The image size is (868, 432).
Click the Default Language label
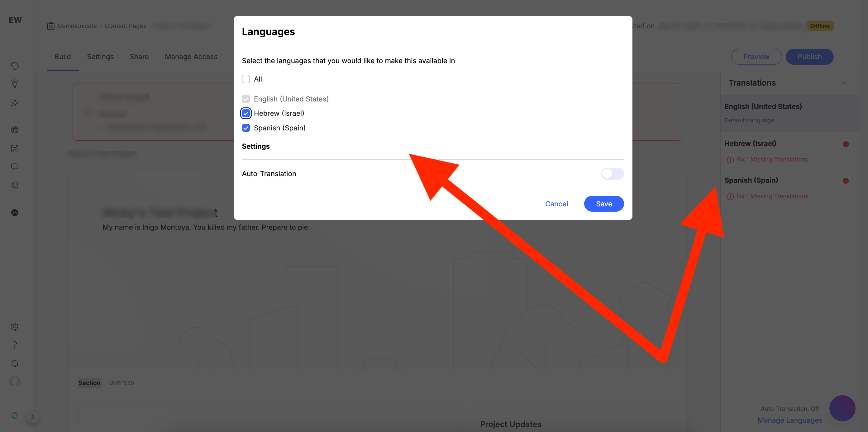coord(749,120)
